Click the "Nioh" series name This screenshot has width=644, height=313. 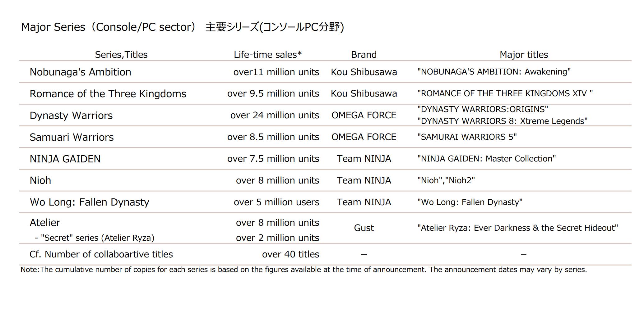pyautogui.click(x=40, y=180)
